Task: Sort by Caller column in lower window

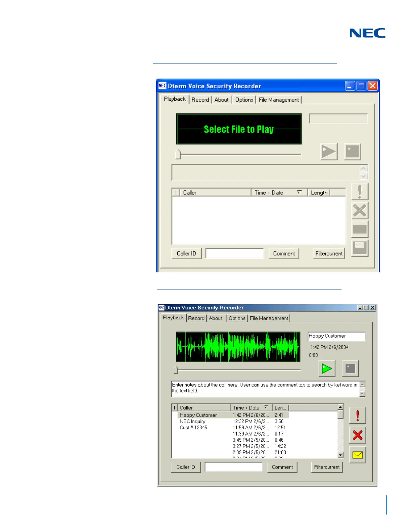Action: coord(203,408)
